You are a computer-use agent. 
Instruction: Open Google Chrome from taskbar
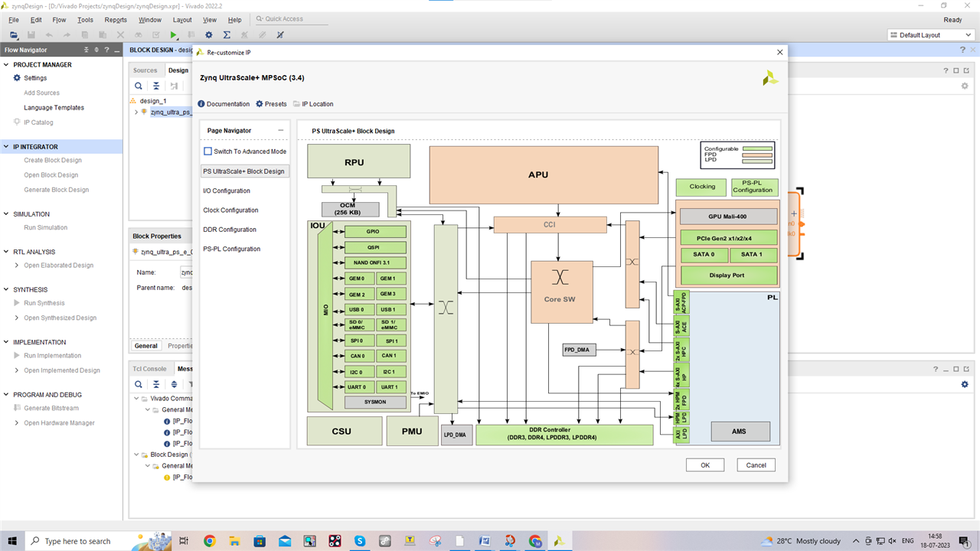(210, 541)
